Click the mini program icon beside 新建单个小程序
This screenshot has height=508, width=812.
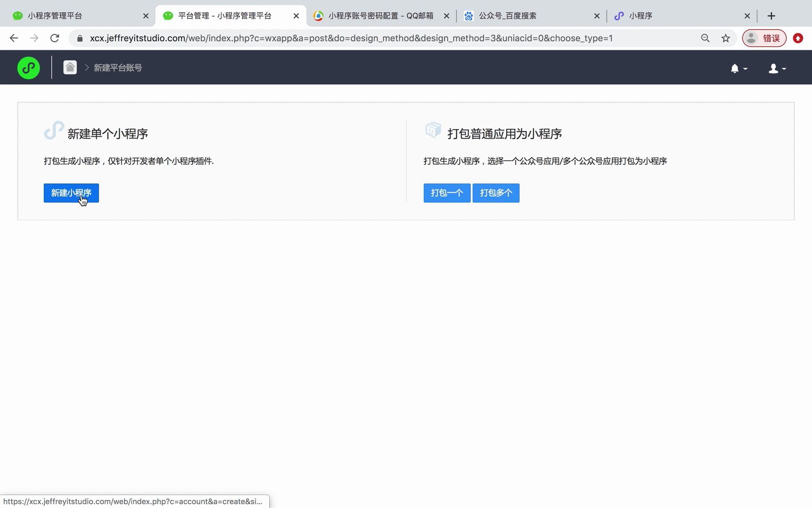[x=54, y=130]
